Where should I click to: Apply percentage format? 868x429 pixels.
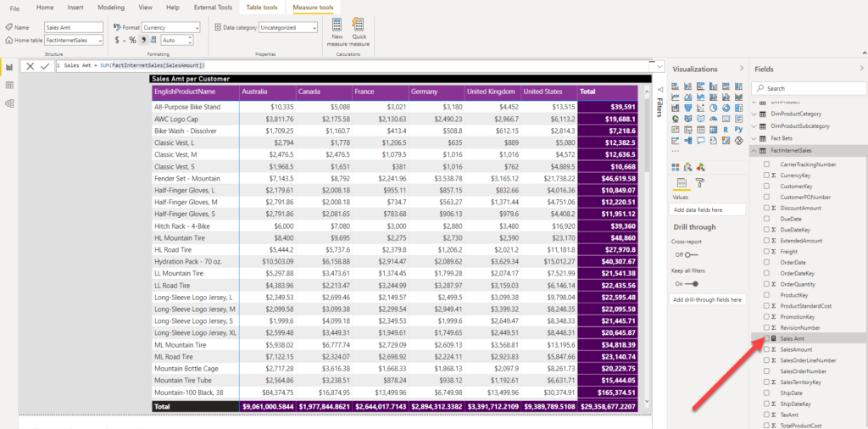point(133,40)
